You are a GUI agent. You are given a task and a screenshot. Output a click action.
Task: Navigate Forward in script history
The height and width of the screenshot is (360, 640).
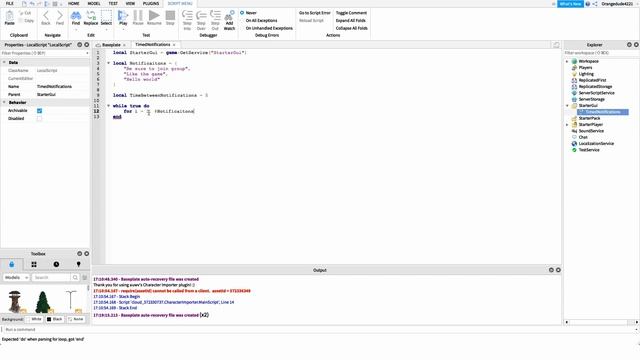60,18
